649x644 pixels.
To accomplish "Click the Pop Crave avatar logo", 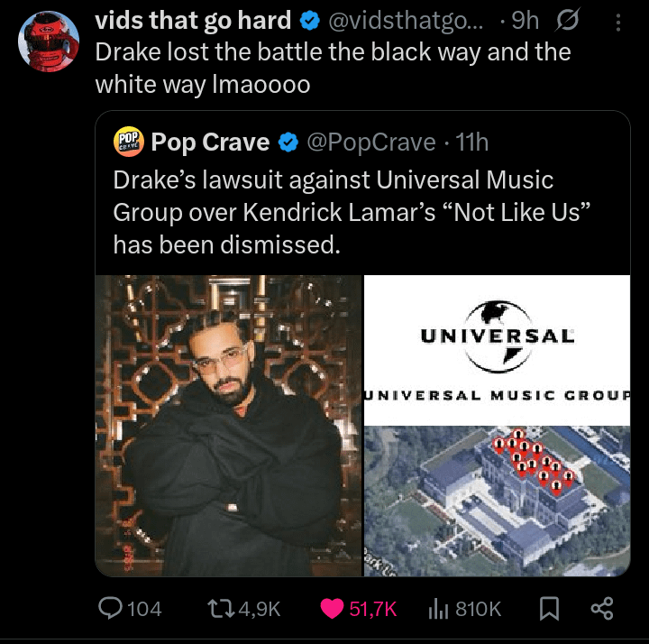I will tap(129, 142).
